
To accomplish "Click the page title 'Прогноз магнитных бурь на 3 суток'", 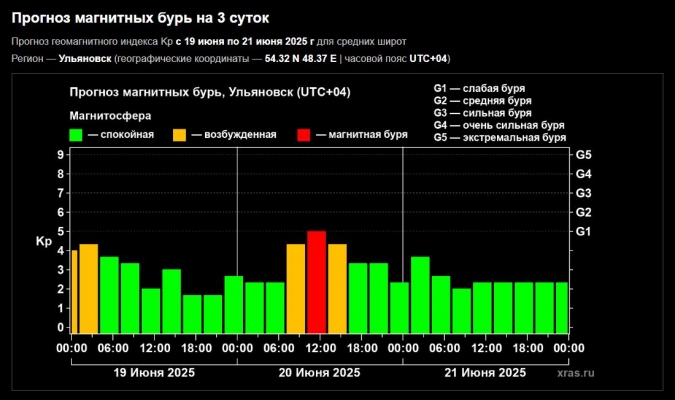I will tap(146, 18).
